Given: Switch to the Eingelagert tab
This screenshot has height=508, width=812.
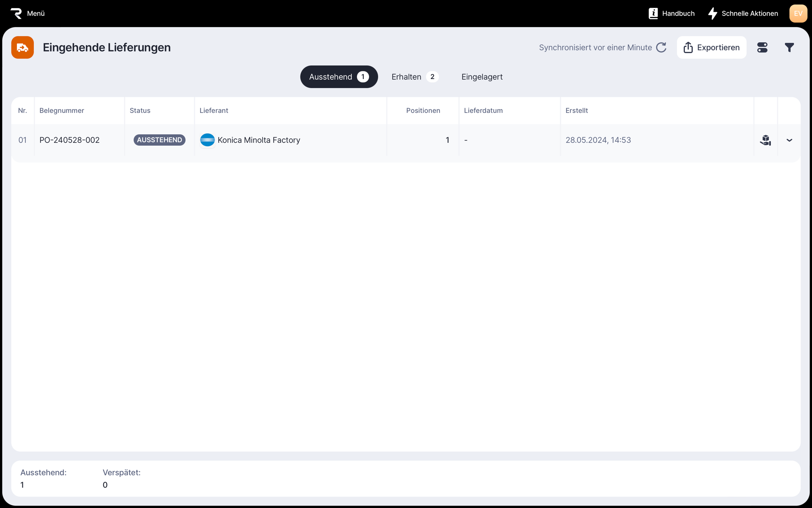Looking at the screenshot, I should click(482, 77).
